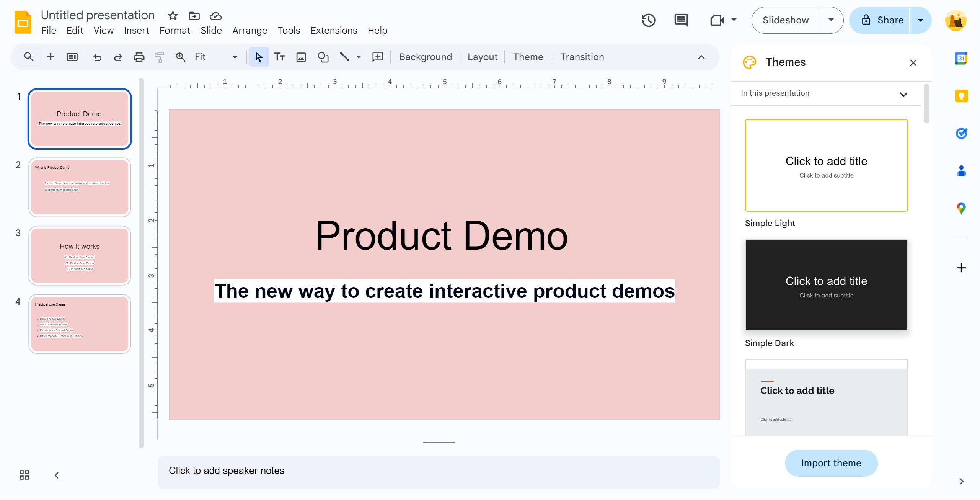The height and width of the screenshot is (500, 980).
Task: Open the File menu
Action: tap(49, 31)
